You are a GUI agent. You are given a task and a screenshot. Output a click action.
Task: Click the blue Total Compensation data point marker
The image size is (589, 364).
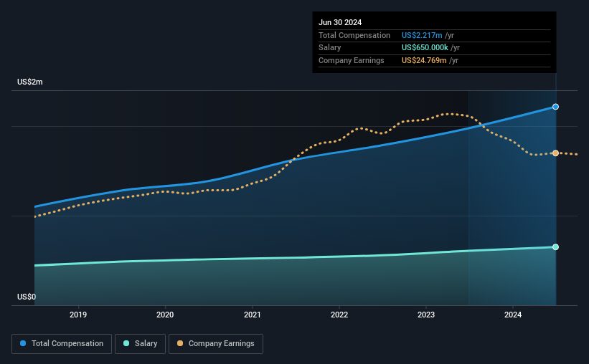click(x=555, y=107)
